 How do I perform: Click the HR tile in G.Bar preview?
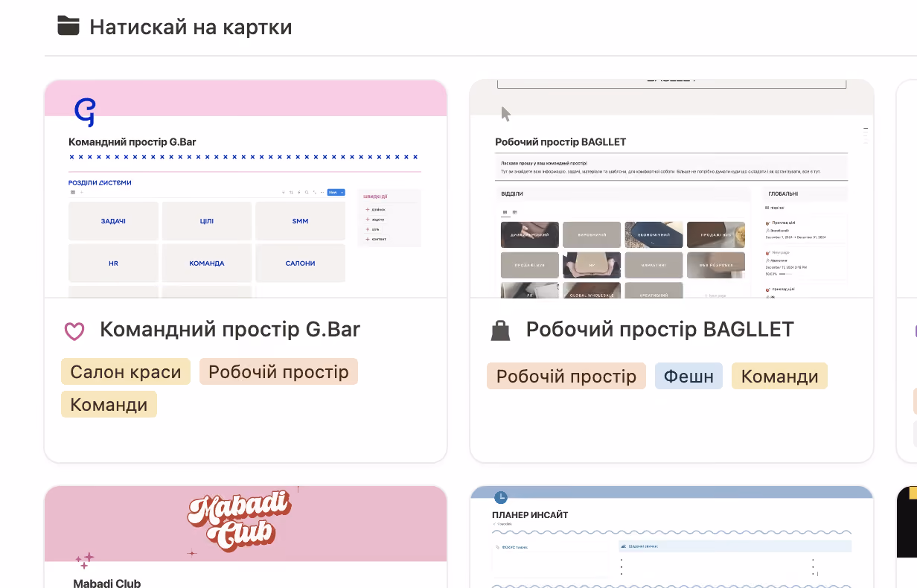pos(113,263)
